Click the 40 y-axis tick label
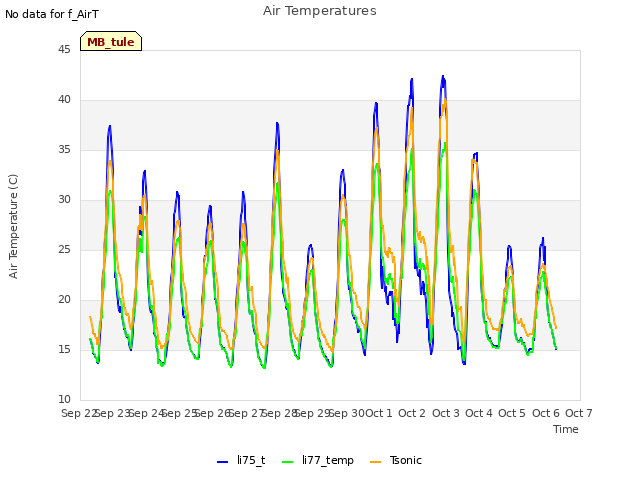 coord(64,100)
